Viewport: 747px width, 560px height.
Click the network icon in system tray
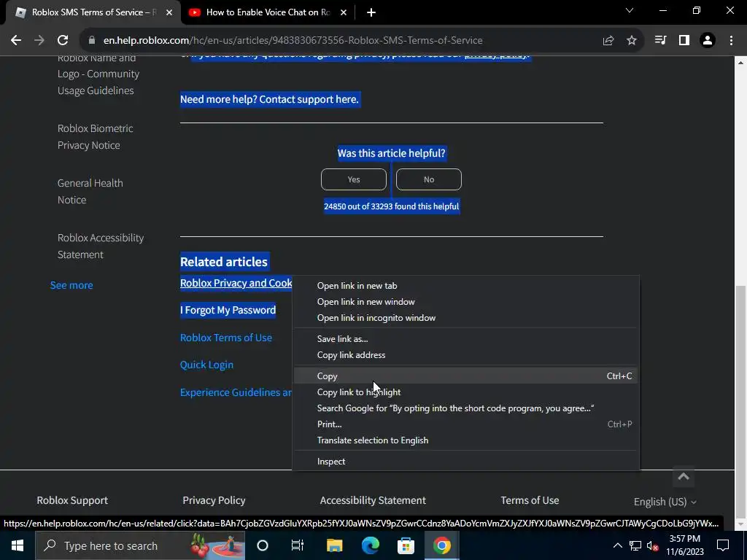click(x=635, y=545)
